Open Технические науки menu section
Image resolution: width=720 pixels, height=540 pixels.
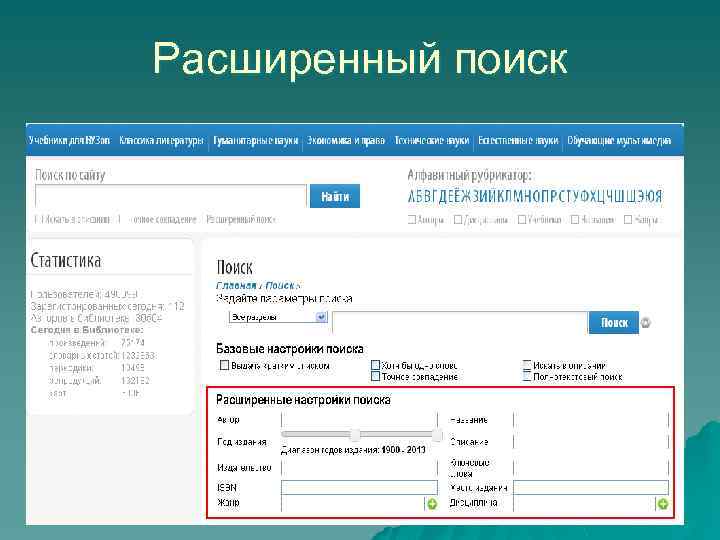[x=432, y=140]
